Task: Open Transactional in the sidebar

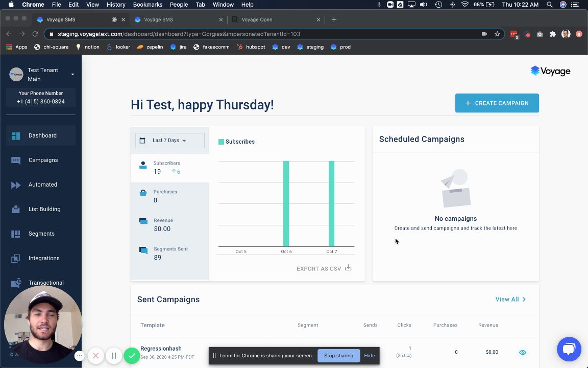Action: [x=40, y=283]
